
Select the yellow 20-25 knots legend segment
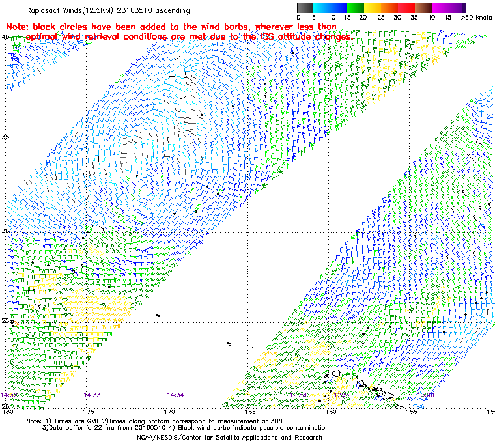[373, 8]
